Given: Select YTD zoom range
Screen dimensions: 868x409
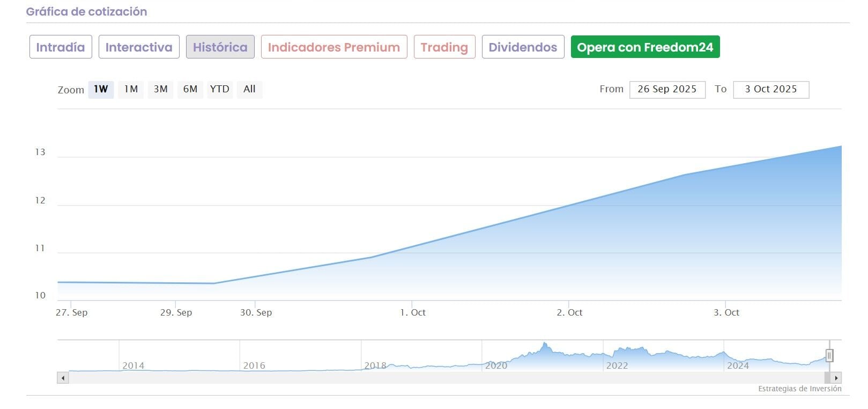Looking at the screenshot, I should pyautogui.click(x=219, y=89).
